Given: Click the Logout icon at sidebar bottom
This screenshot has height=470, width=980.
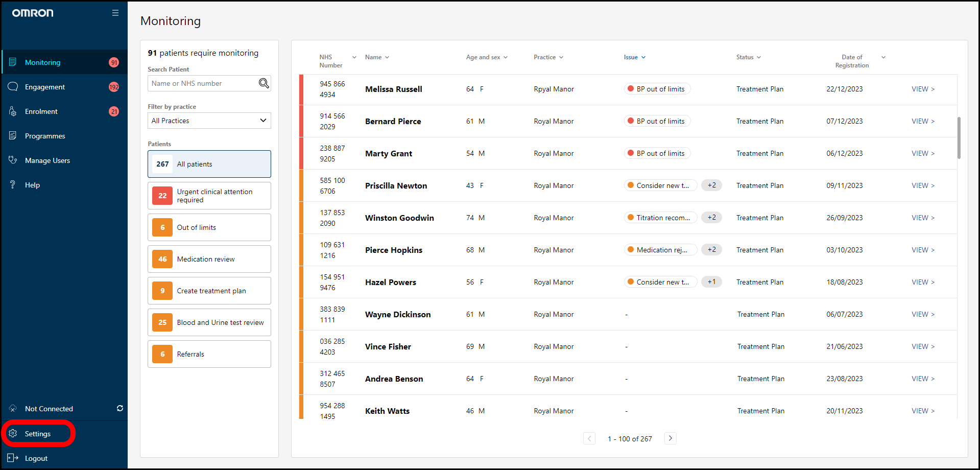Looking at the screenshot, I should pyautogui.click(x=13, y=458).
